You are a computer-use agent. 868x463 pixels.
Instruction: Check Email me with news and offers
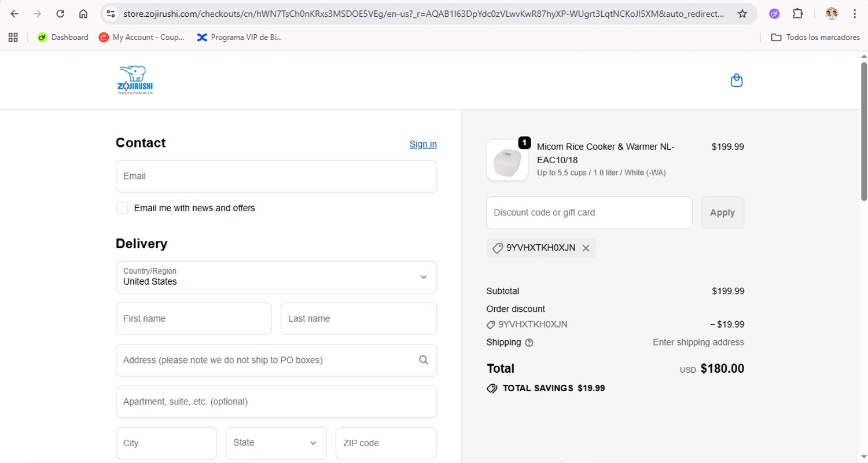122,208
